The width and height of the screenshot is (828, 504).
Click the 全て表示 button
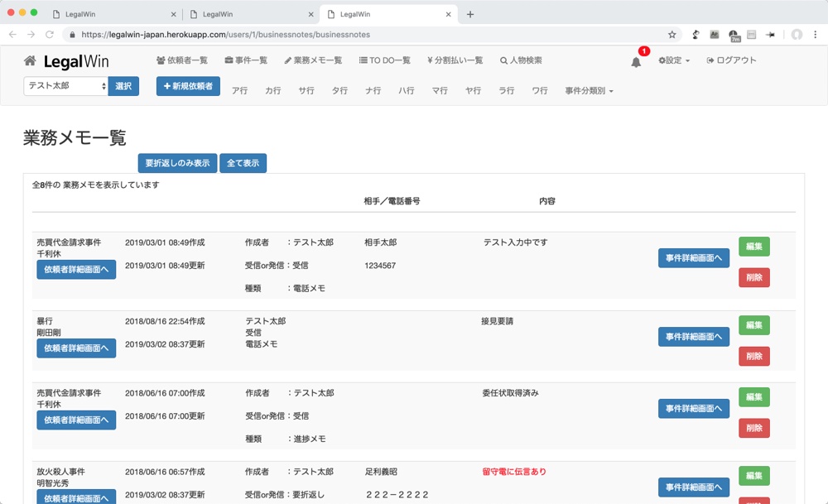point(243,163)
